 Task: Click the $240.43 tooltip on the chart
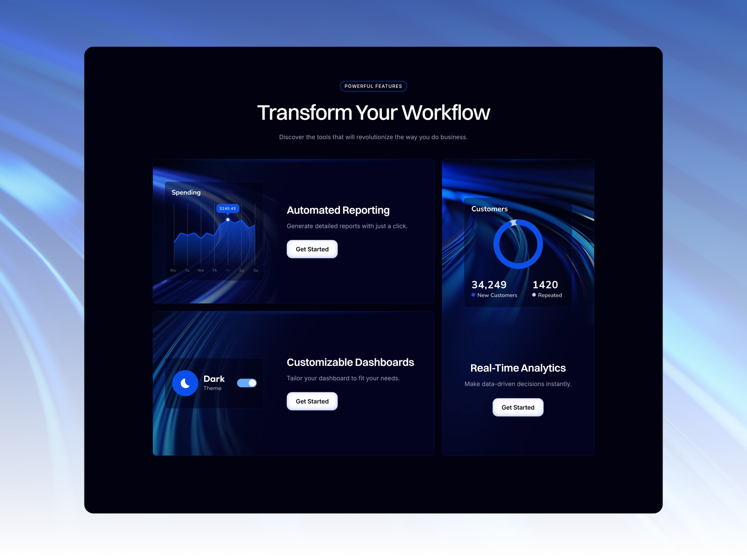pyautogui.click(x=227, y=209)
